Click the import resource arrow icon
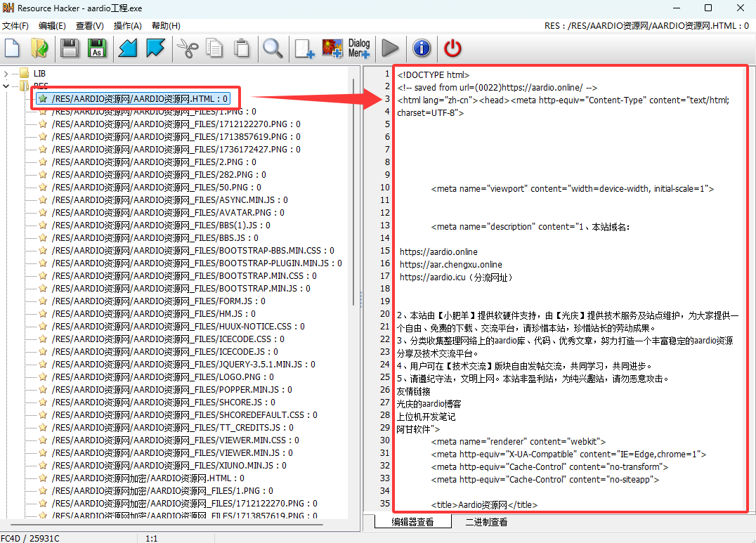This screenshot has height=543, width=756. click(128, 48)
